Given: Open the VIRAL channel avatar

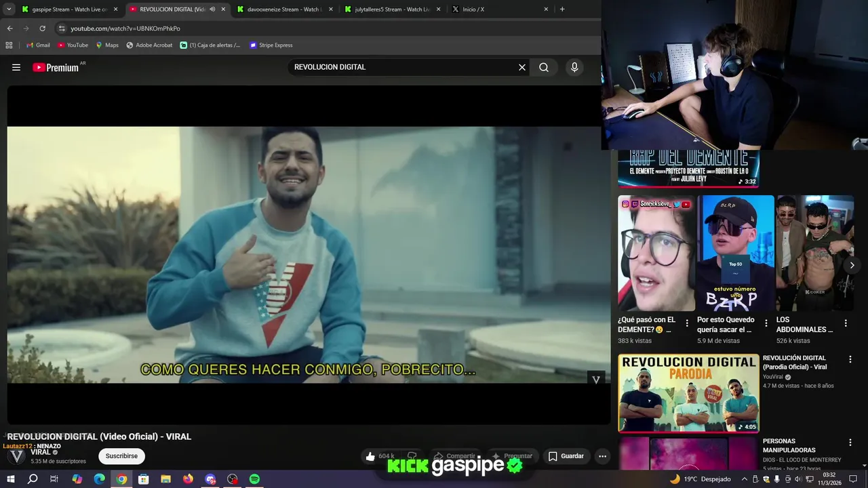Looking at the screenshot, I should (17, 456).
